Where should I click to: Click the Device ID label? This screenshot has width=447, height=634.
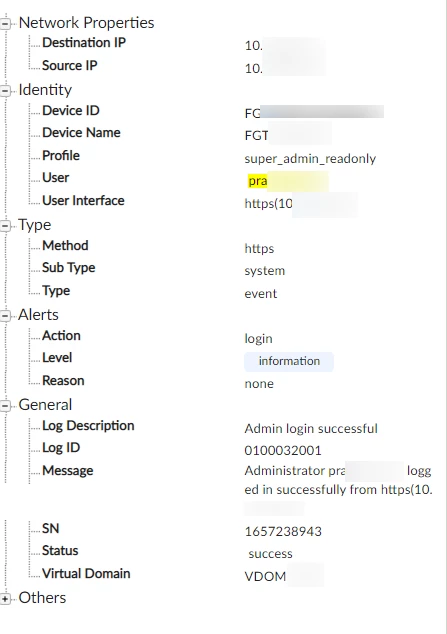(x=71, y=111)
